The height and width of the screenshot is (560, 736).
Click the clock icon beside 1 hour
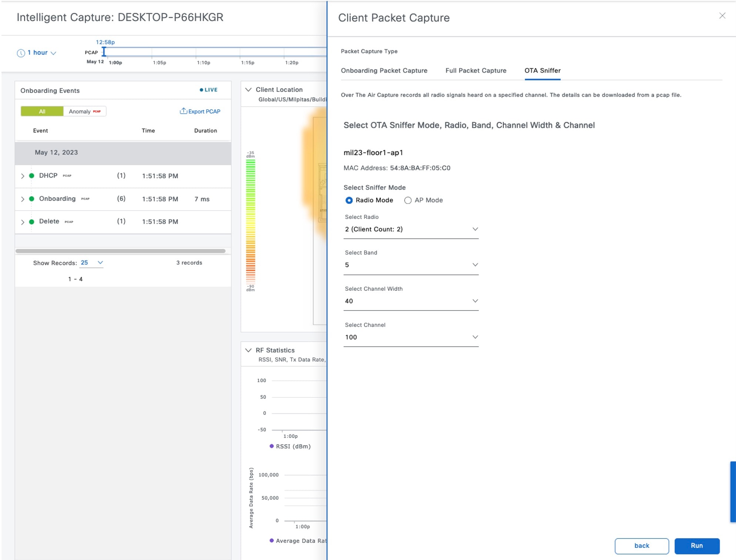coord(21,53)
